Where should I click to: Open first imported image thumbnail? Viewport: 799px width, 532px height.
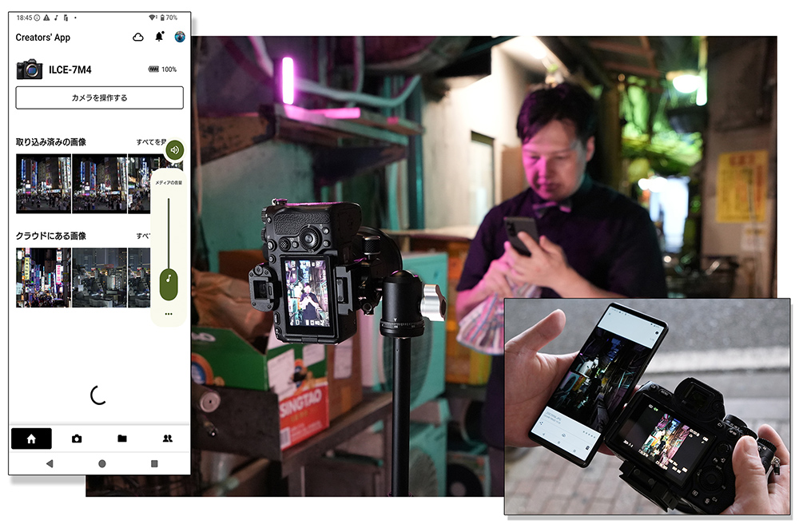click(43, 183)
